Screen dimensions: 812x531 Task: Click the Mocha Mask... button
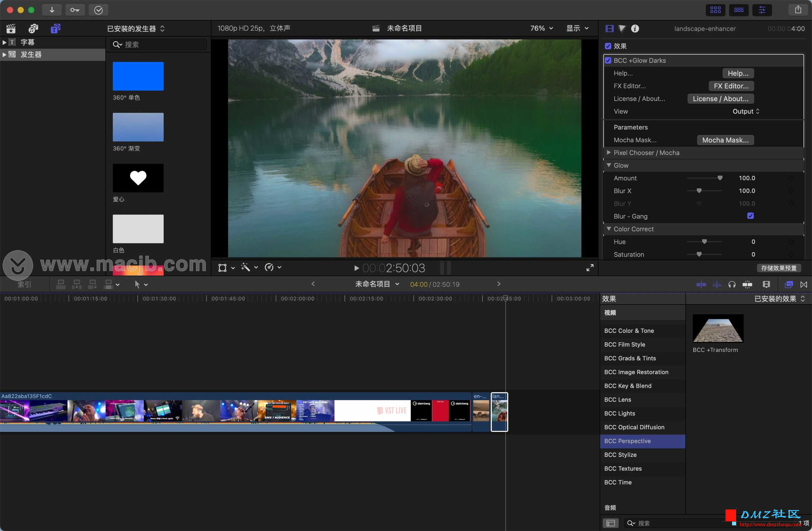[x=725, y=140]
